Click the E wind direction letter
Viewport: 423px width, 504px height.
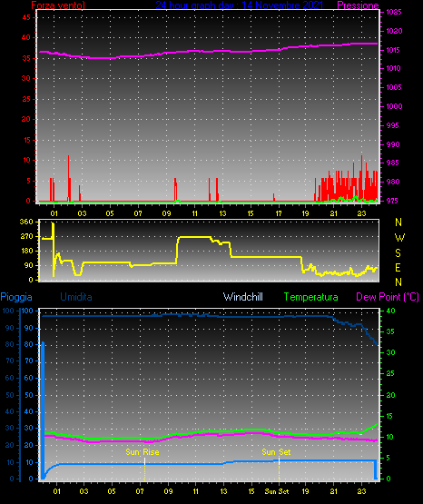[x=398, y=267]
